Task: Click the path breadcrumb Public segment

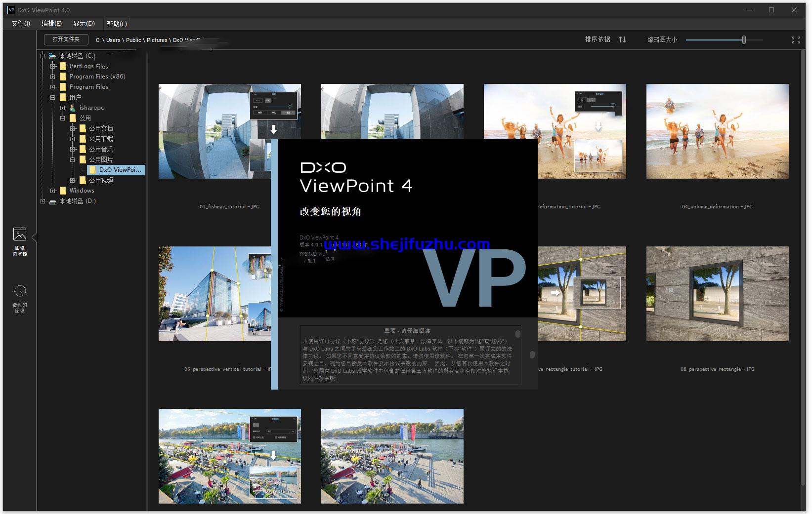Action: coord(133,40)
